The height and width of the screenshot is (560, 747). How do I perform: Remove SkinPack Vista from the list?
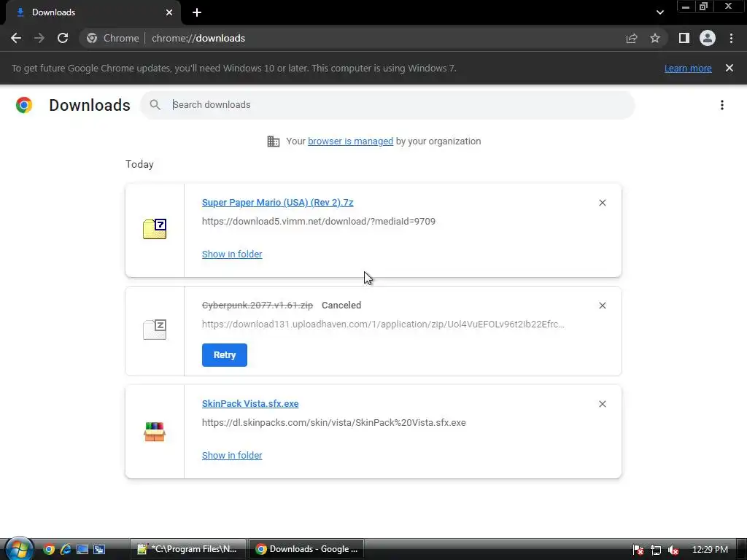coord(602,404)
